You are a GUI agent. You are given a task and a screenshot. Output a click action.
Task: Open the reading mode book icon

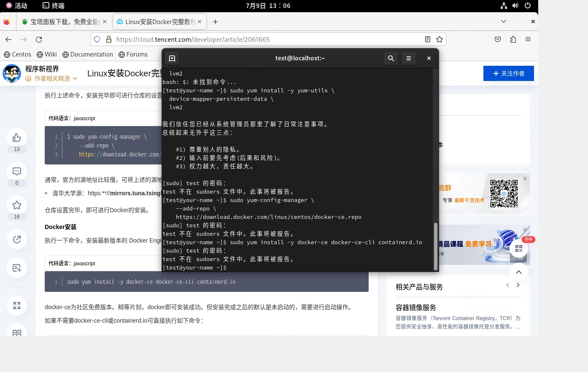(17, 333)
